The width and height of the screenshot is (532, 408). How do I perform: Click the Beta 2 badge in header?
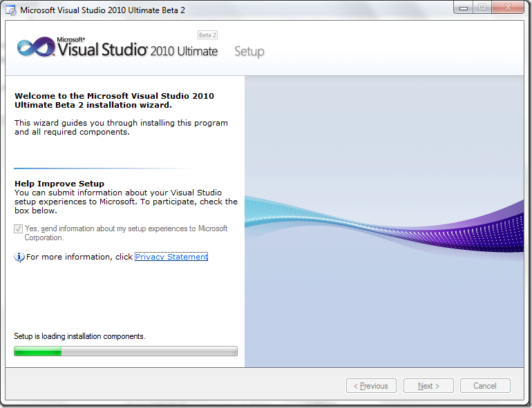point(207,35)
